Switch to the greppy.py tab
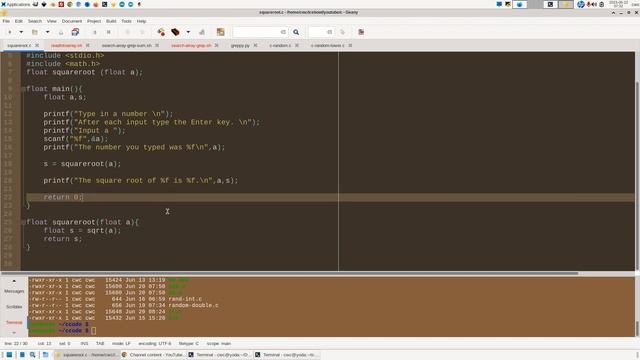640x360 pixels. pos(240,45)
